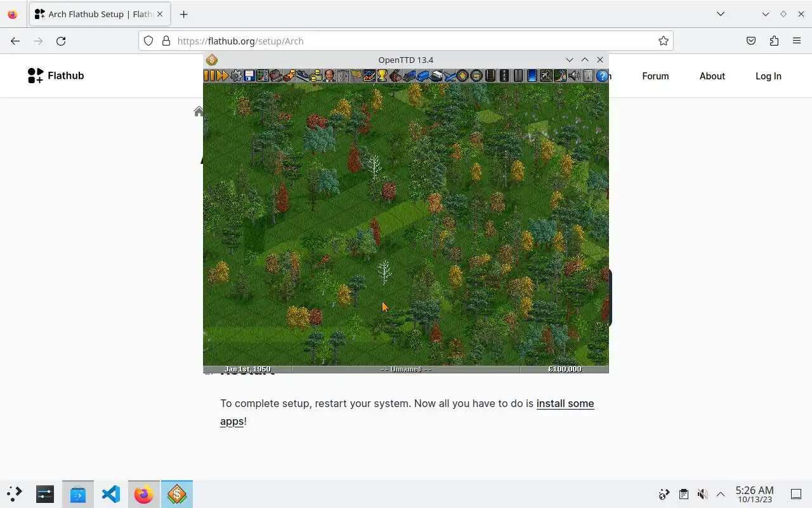The image size is (812, 508).
Task: Show the list of road vehicles
Action: tap(422, 76)
